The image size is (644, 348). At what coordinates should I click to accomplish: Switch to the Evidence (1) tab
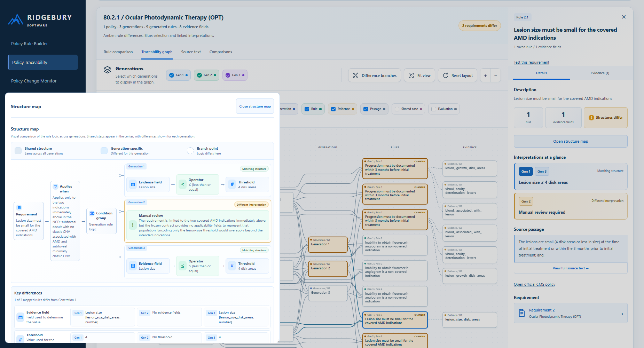pos(600,73)
